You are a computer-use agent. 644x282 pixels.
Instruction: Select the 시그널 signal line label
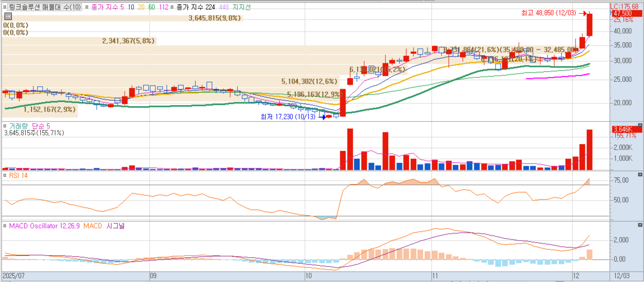pyautogui.click(x=115, y=226)
